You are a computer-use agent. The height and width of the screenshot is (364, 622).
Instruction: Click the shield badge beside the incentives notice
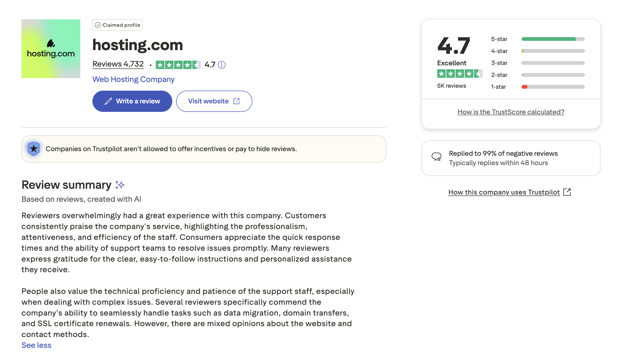34,149
